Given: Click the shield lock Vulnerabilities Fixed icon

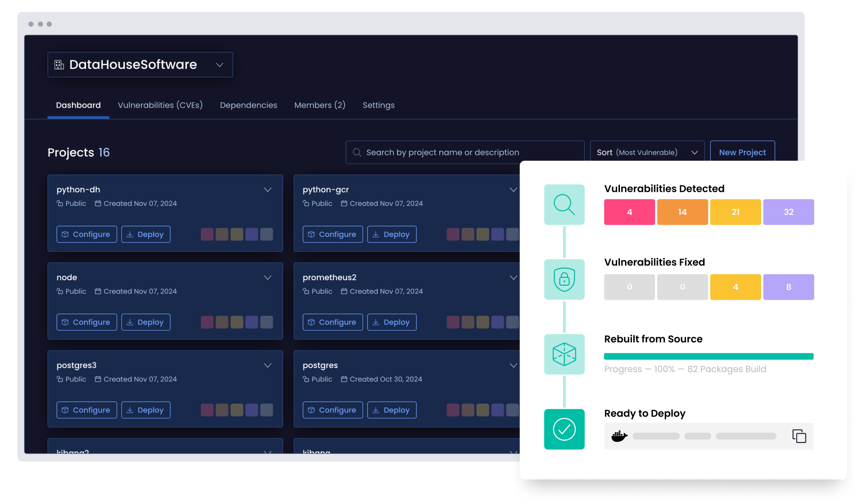Looking at the screenshot, I should [x=564, y=279].
